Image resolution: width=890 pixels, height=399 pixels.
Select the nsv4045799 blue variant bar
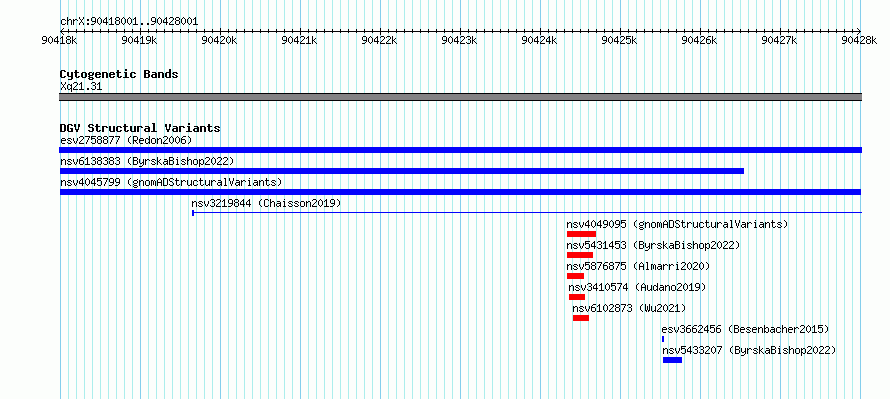click(461, 192)
